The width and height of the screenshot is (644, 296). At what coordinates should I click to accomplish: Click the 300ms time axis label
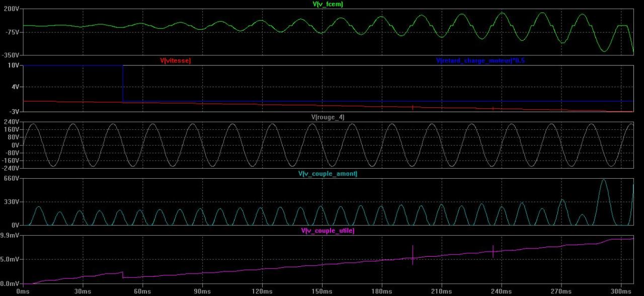[621, 291]
